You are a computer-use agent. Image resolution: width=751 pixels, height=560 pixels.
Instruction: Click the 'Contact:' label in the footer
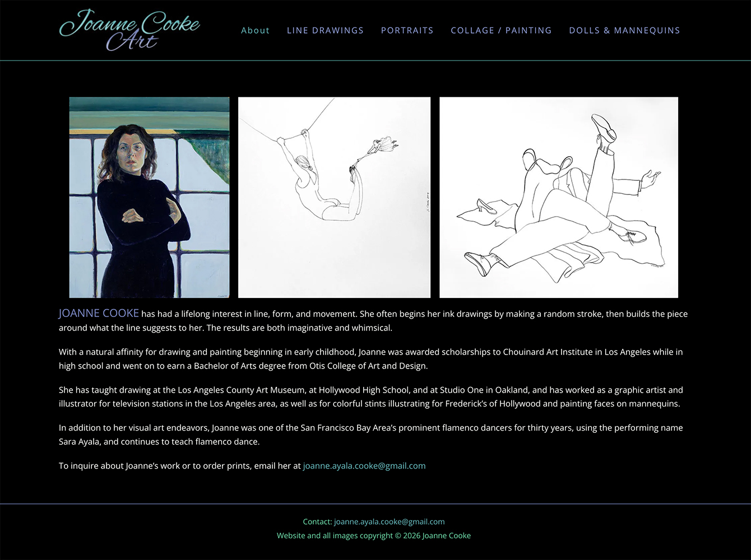(x=317, y=521)
